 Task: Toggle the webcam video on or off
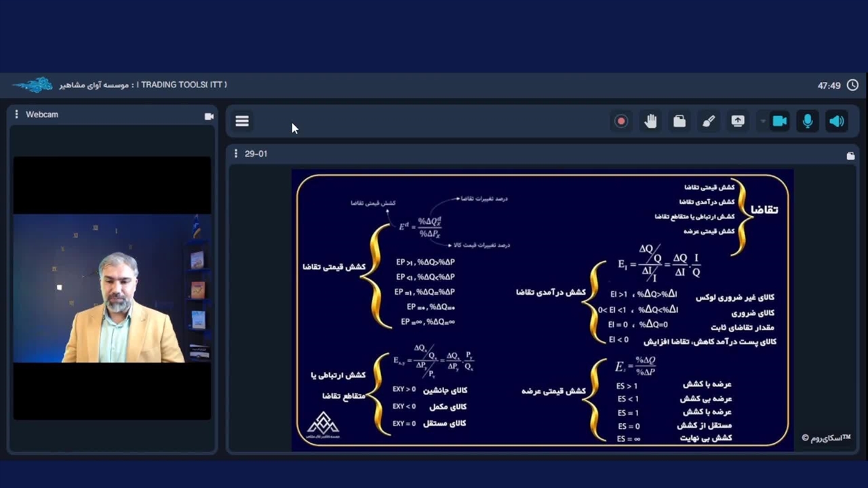[x=779, y=121]
